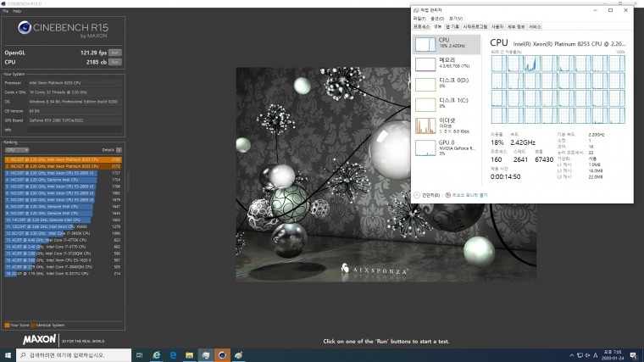Select ranking row 13 Core i7-4770K

(64, 240)
